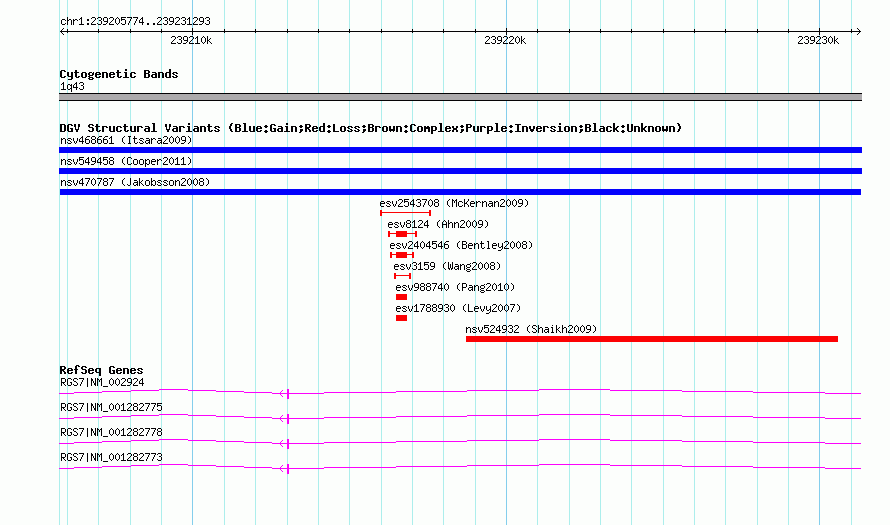The width and height of the screenshot is (890, 525).
Task: Click the esv2543708 (McKernan2009) label
Action: [454, 203]
